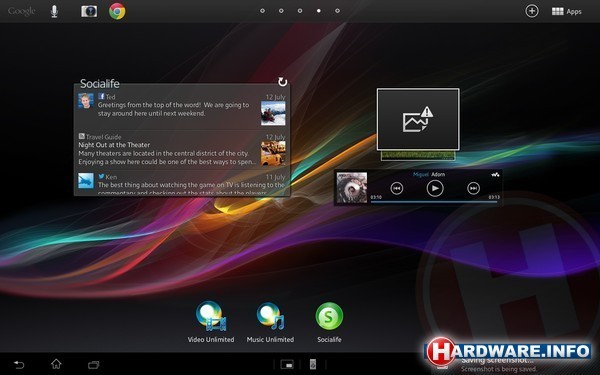Tap the '12 July' date on Ted's post
The width and height of the screenshot is (600, 375).
click(x=276, y=97)
